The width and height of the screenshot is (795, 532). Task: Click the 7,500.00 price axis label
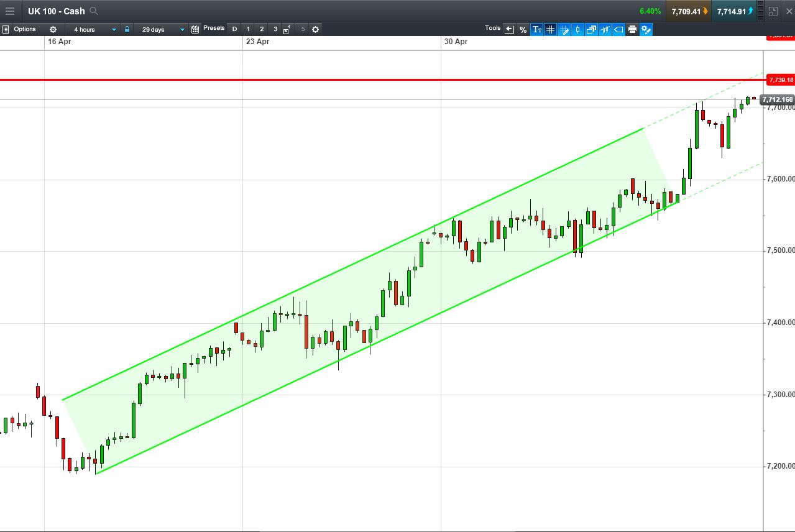(781, 250)
